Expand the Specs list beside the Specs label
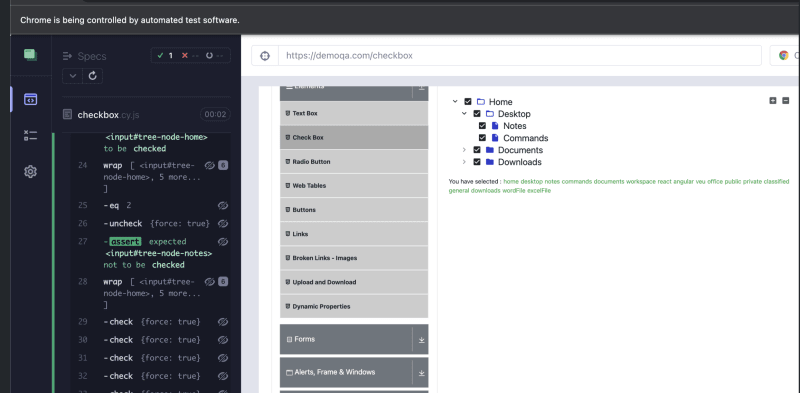This screenshot has height=393, width=800. click(67, 56)
